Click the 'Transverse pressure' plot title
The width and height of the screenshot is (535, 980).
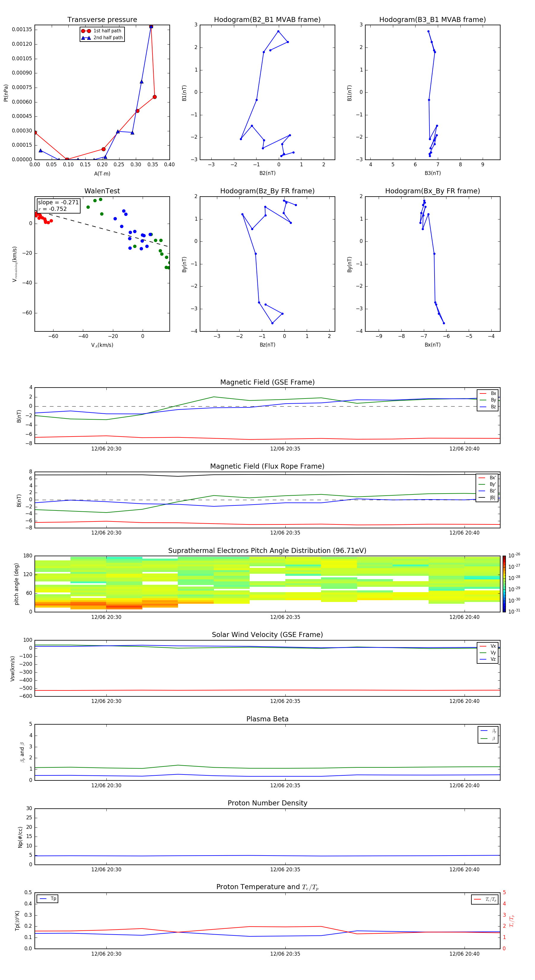(x=102, y=19)
